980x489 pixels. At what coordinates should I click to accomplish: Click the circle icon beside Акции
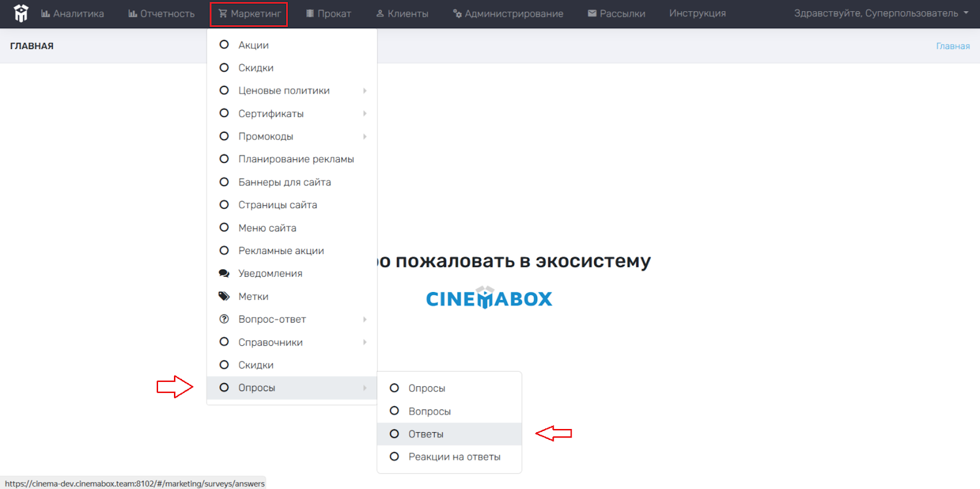coord(224,45)
